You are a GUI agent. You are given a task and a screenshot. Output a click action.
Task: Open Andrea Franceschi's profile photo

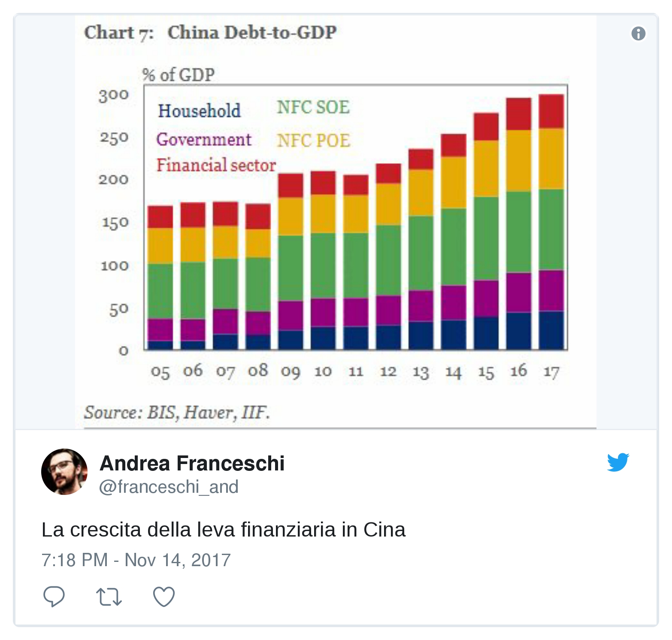click(64, 472)
